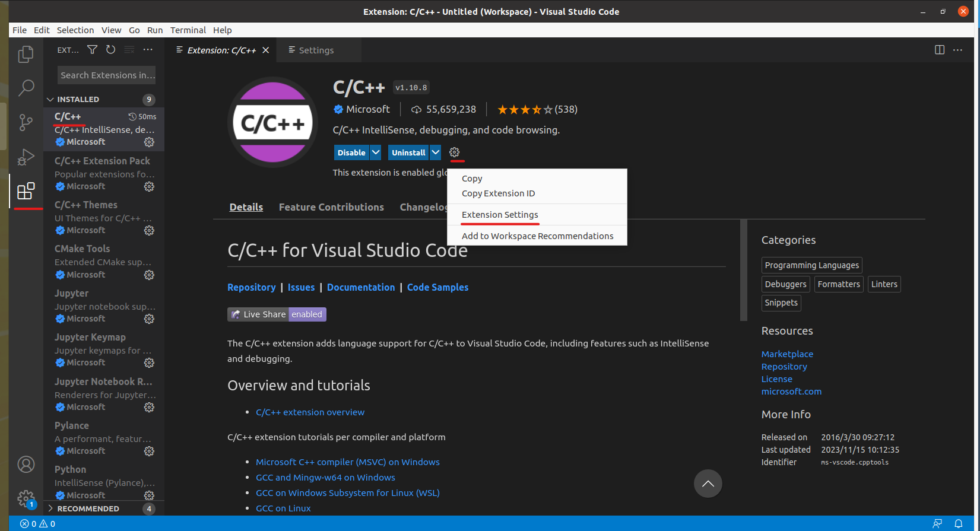The width and height of the screenshot is (980, 531).
Task: Open the File menu
Action: (20, 30)
